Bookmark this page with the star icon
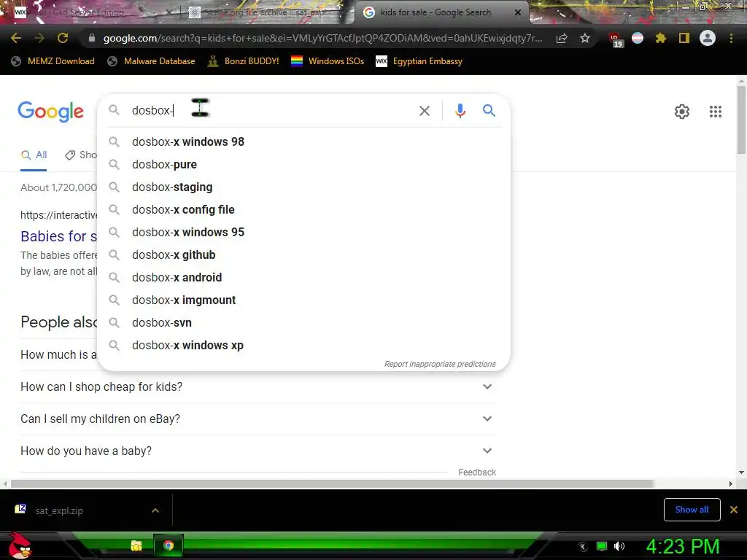Screen dimensions: 747x560 585,38
